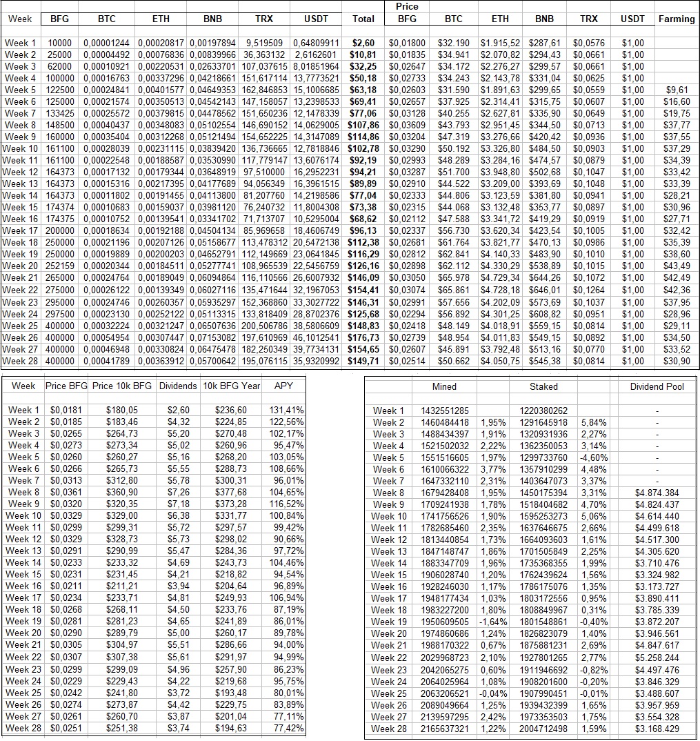Select dividends value $7,26
The height and width of the screenshot is (741, 700).
tap(178, 492)
